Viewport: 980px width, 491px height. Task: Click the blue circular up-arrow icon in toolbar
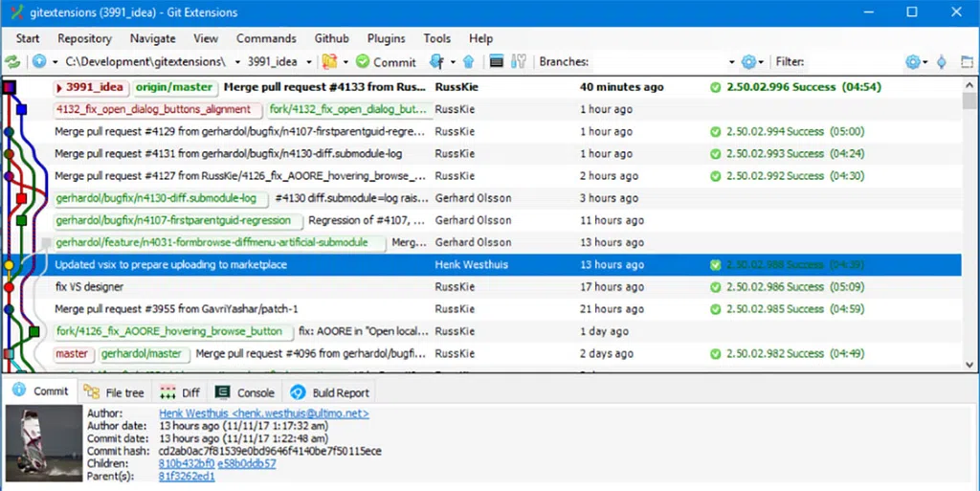(x=39, y=62)
